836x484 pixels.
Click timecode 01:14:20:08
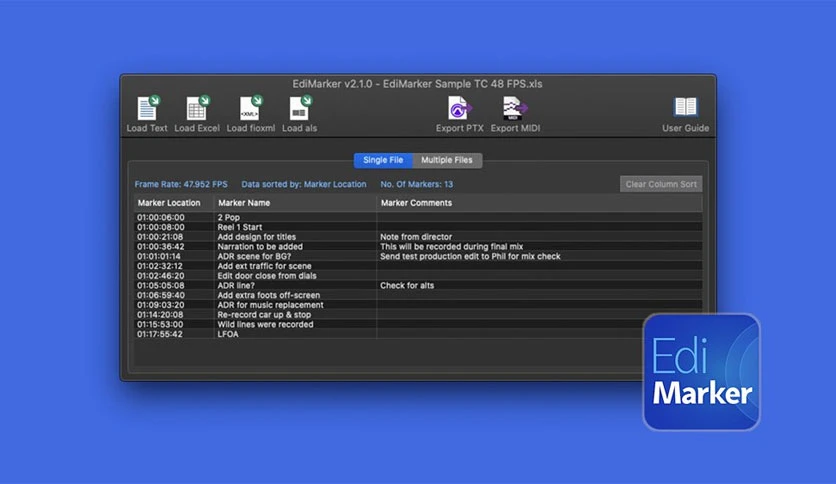[160, 314]
